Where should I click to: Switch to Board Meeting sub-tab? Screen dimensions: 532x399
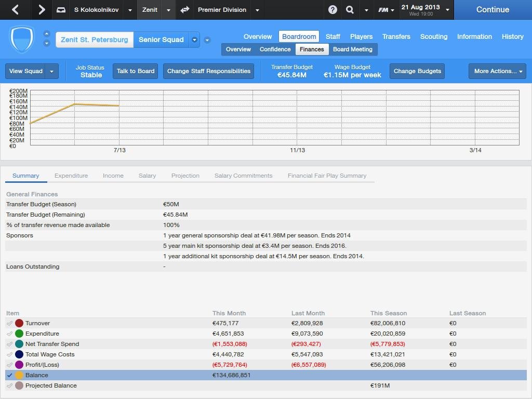coord(353,49)
